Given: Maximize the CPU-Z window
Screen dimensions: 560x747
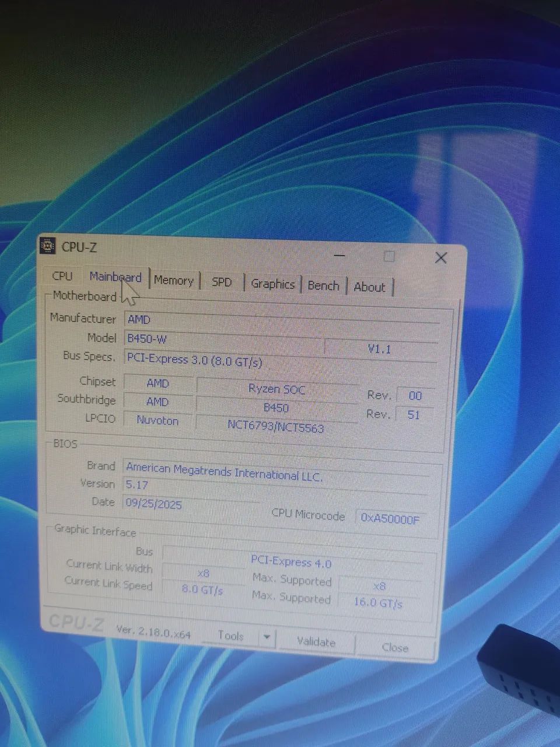Looking at the screenshot, I should pyautogui.click(x=389, y=257).
